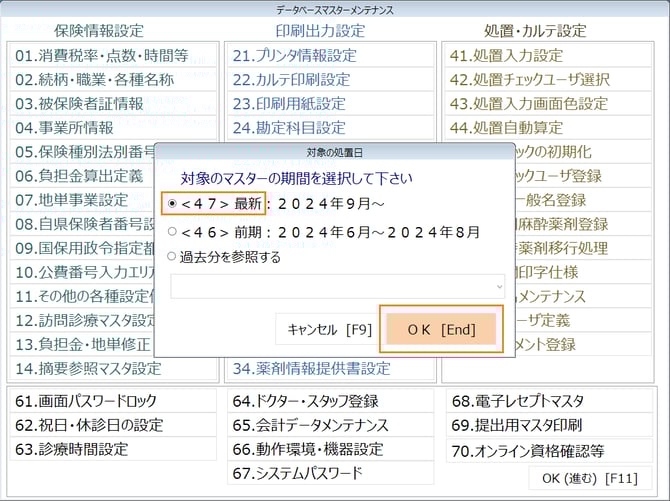670x501 pixels.
Task: Open 70.オンライン資格確認等 item
Action: tap(527, 449)
